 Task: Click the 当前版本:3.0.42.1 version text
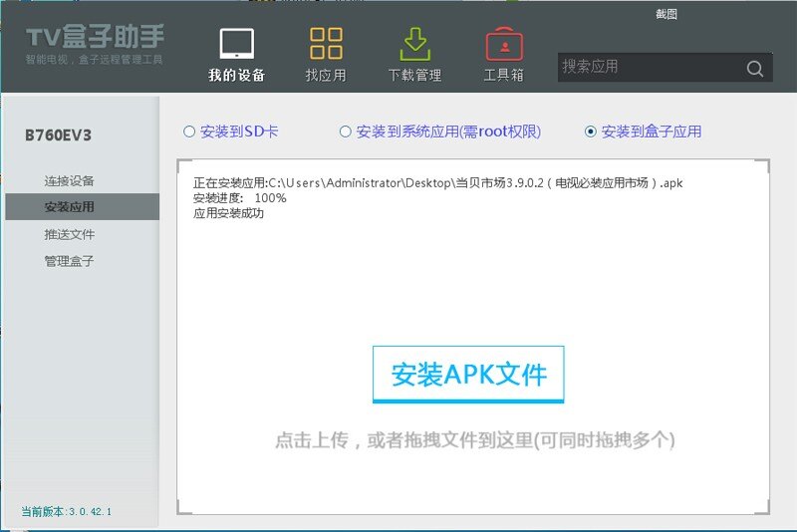click(66, 512)
